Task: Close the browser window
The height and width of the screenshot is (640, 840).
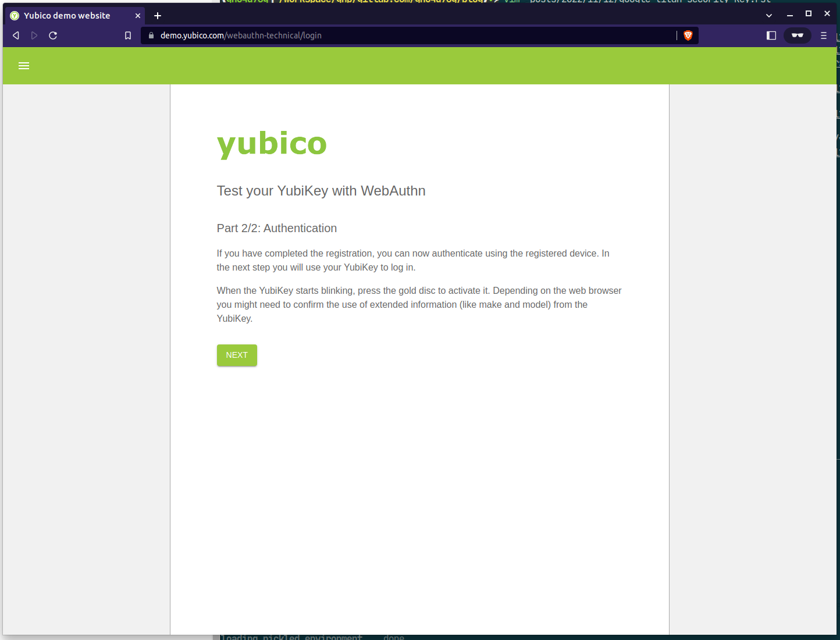Action: 827,13
